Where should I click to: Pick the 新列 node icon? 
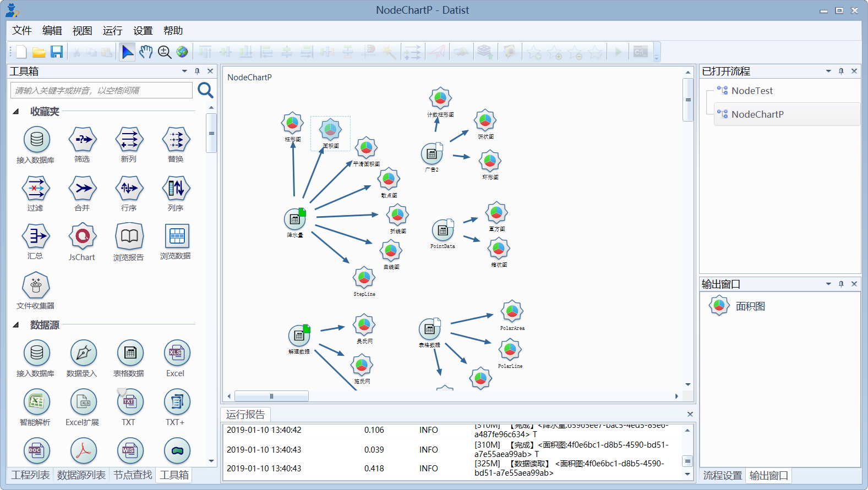pos(129,140)
